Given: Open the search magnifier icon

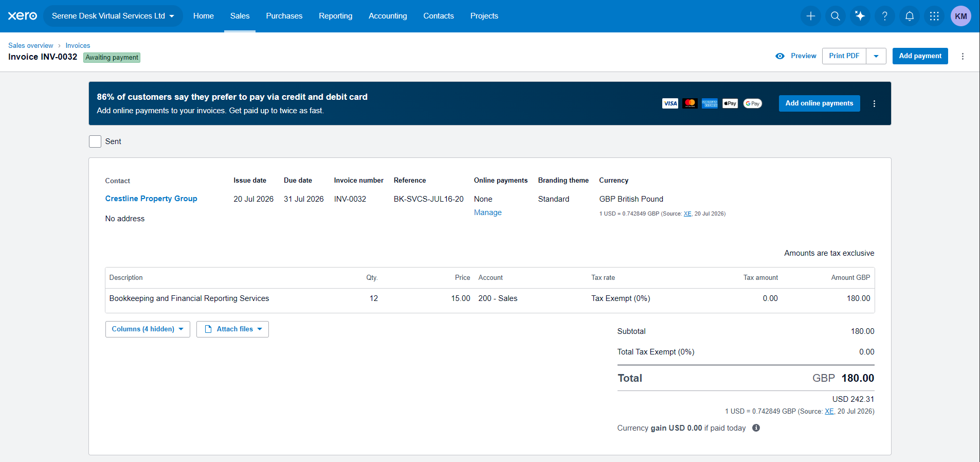Looking at the screenshot, I should [836, 16].
